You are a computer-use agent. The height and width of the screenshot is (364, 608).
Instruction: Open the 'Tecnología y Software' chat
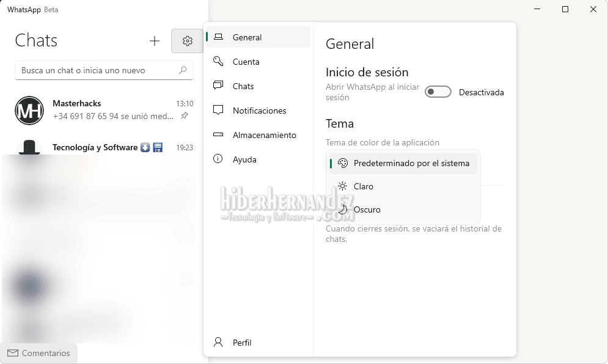coord(104,147)
